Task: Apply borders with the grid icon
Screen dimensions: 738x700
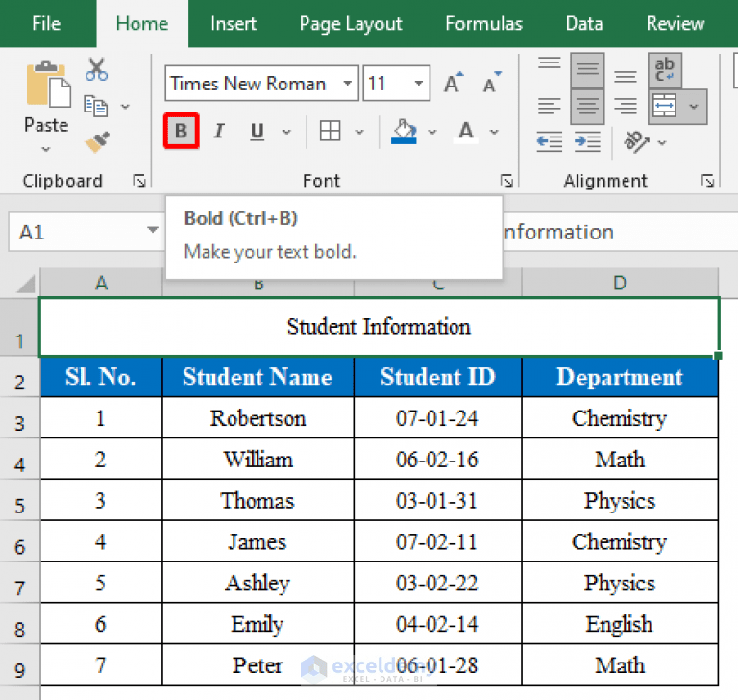Action: coord(330,131)
